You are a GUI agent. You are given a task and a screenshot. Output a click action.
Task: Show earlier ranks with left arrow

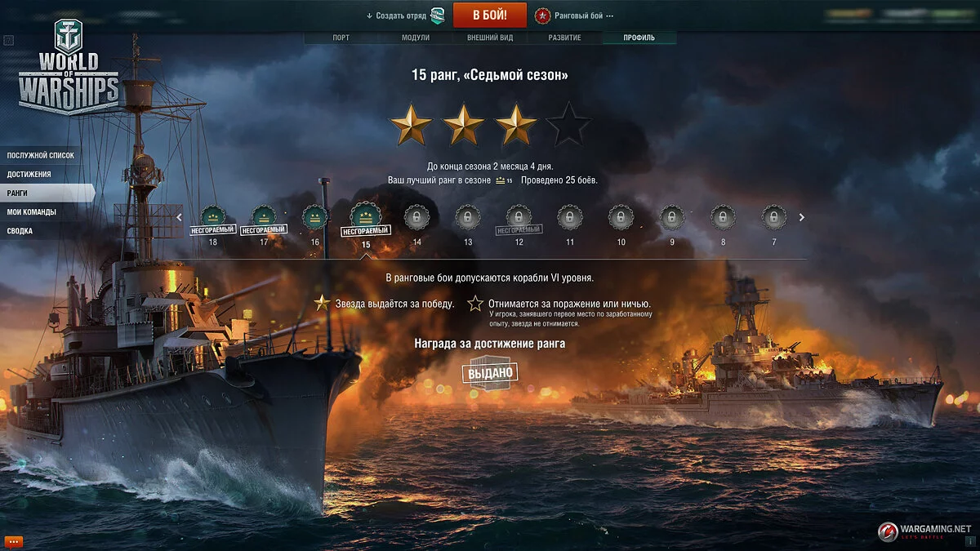coord(180,217)
